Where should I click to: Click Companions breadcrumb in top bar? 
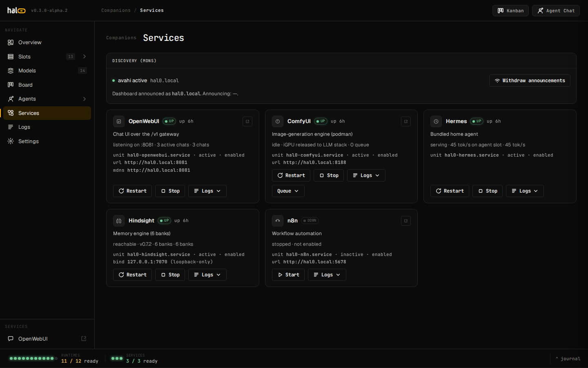point(116,10)
